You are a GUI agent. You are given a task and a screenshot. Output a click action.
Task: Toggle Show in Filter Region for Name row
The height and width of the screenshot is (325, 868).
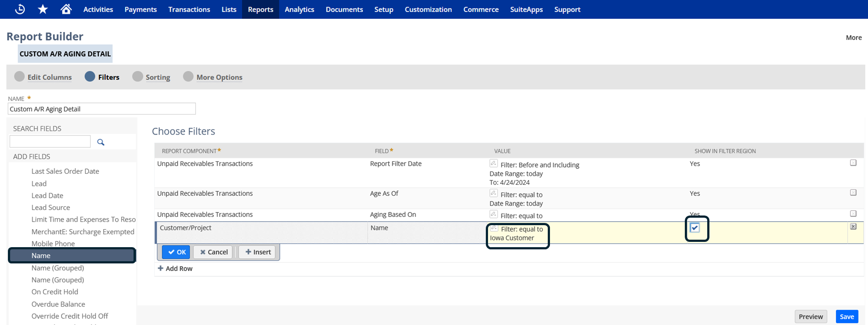pos(695,228)
